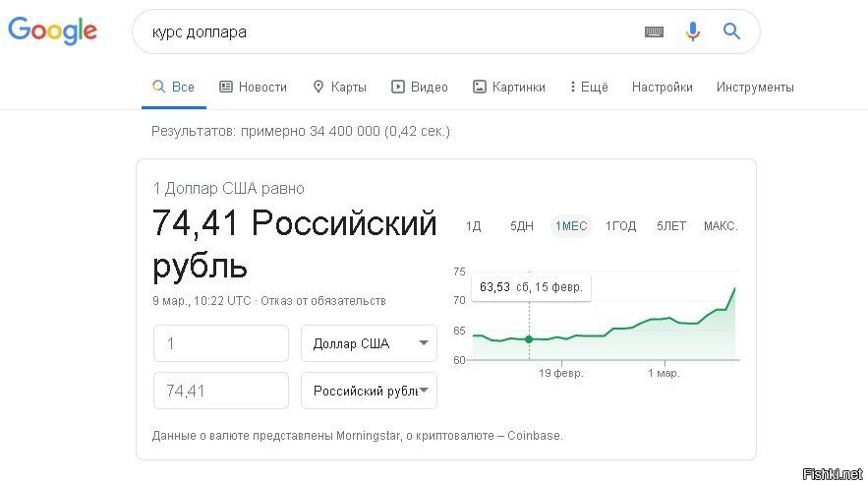Image resolution: width=868 pixels, height=486 pixels.
Task: Open the Картинки images tab
Action: pos(509,87)
